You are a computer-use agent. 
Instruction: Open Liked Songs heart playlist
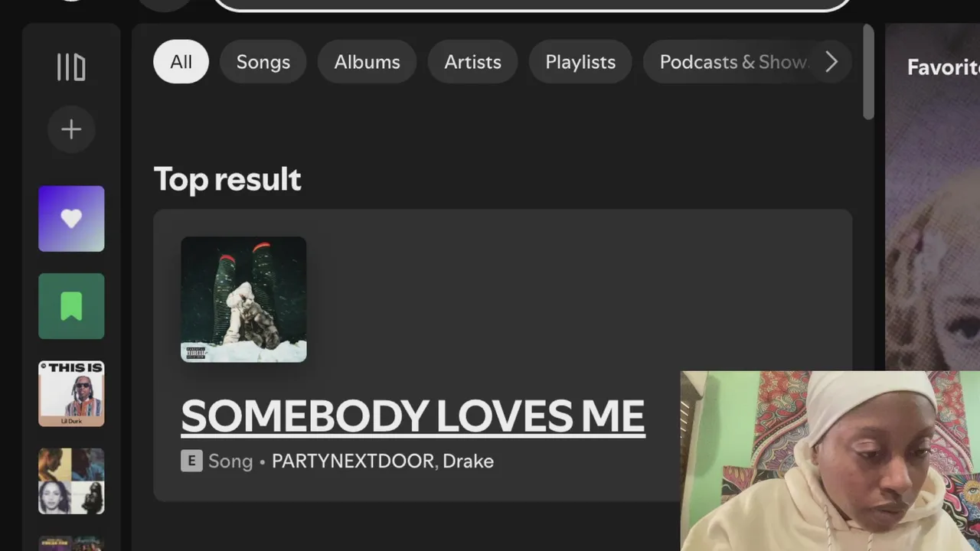71,219
